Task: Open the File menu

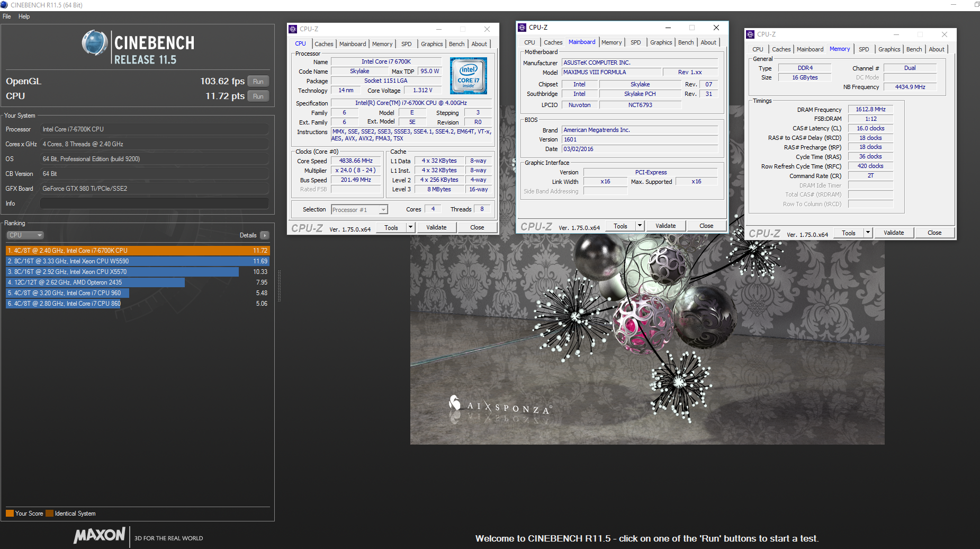Action: [x=7, y=16]
